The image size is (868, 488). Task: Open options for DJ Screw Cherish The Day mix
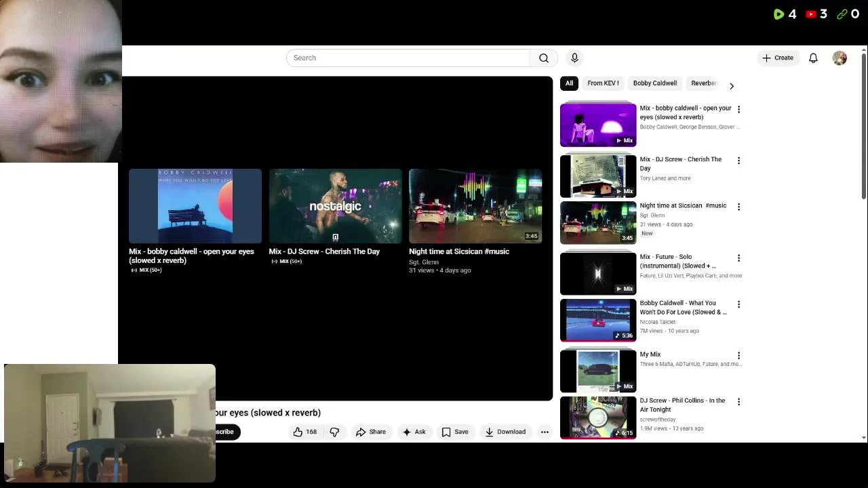coord(738,161)
